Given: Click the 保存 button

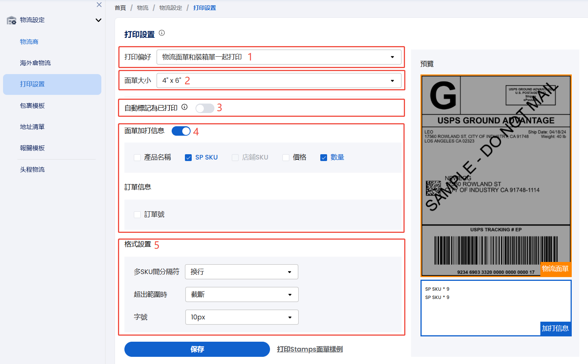Looking at the screenshot, I should [x=197, y=349].
